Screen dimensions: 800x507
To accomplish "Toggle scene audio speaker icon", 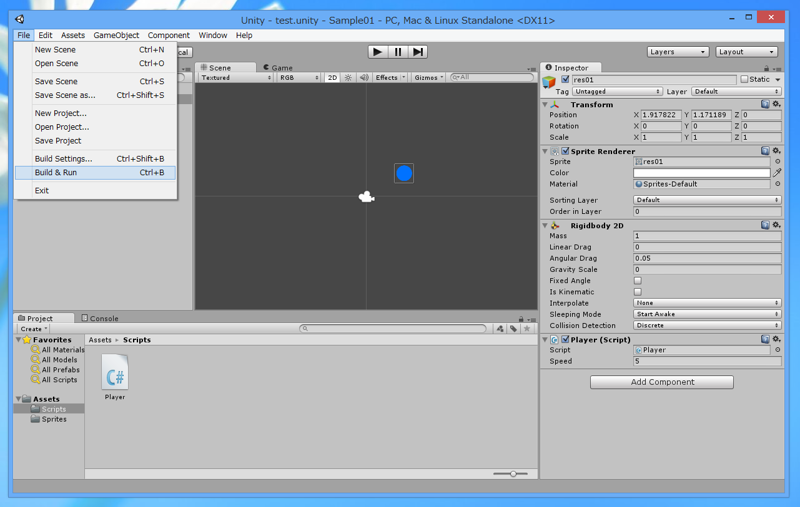I will click(x=364, y=78).
